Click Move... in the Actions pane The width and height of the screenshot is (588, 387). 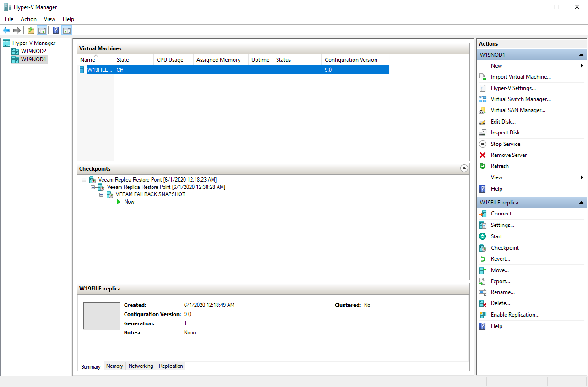click(x=500, y=270)
